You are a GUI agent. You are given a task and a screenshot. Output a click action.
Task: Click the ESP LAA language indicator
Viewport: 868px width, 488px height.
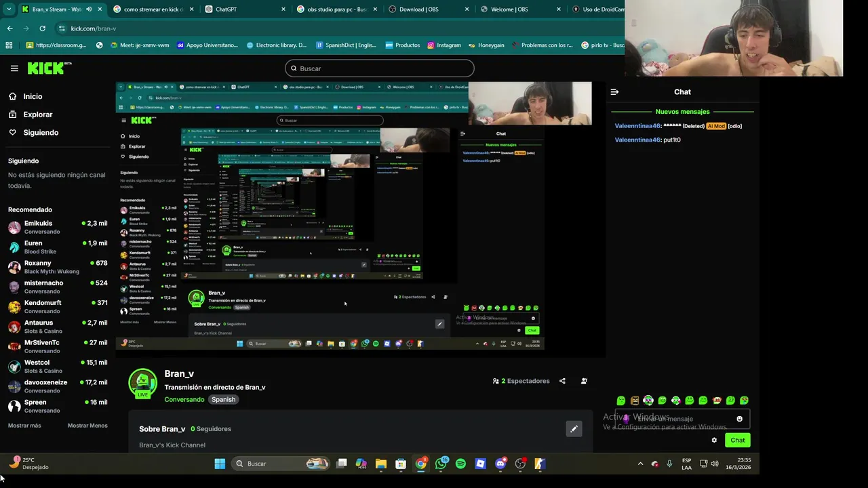coord(686,464)
